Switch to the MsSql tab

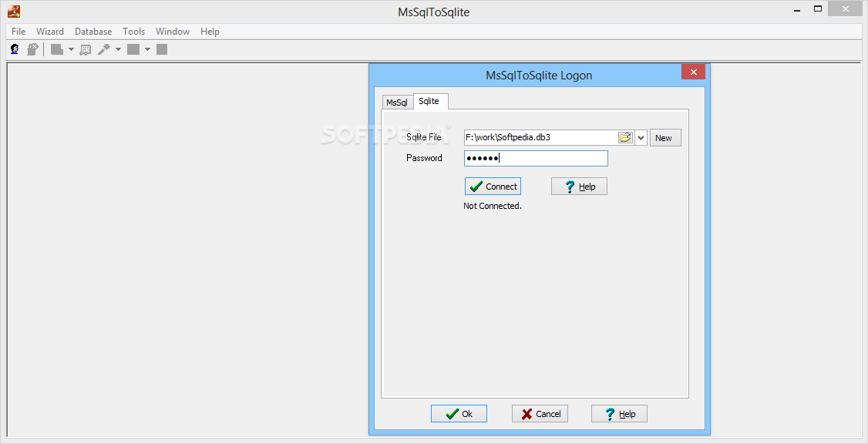pyautogui.click(x=397, y=103)
